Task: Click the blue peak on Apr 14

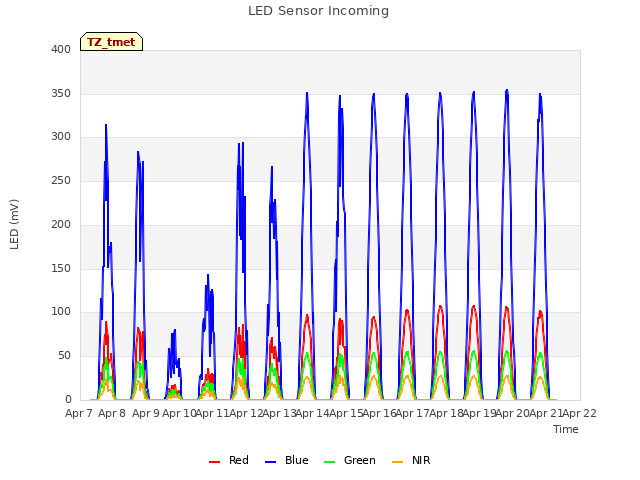Action: (x=307, y=93)
